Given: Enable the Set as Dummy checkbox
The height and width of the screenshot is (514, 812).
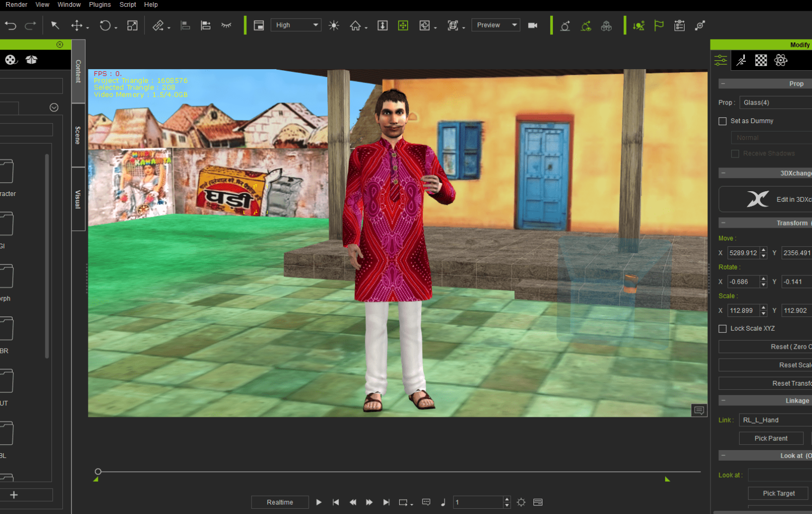Looking at the screenshot, I should (723, 121).
